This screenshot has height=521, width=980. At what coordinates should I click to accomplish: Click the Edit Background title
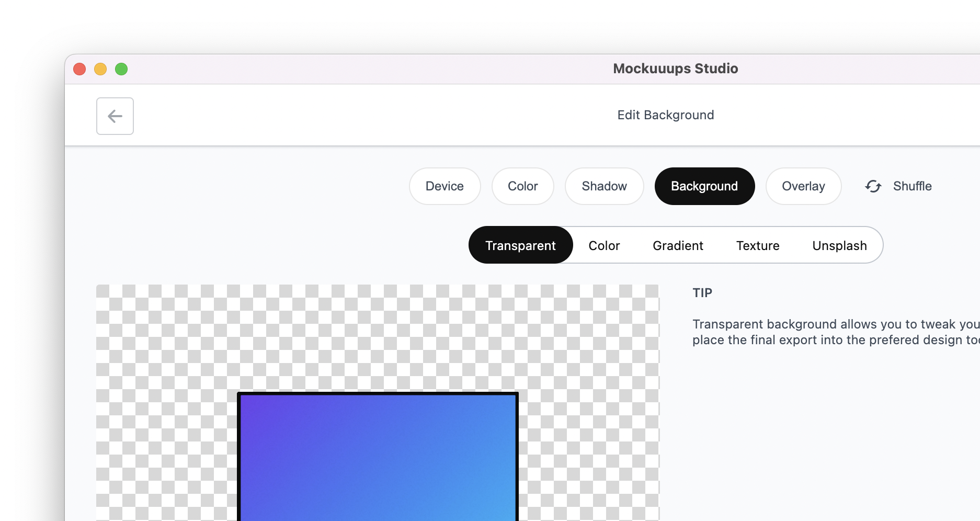665,115
